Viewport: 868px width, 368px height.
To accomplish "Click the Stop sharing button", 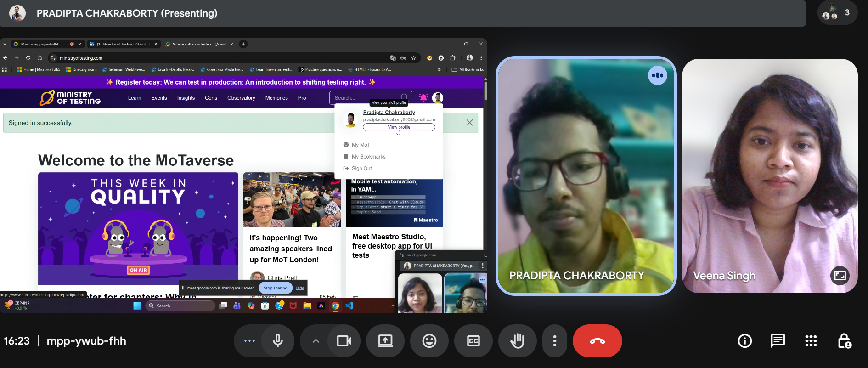I will coord(276,288).
